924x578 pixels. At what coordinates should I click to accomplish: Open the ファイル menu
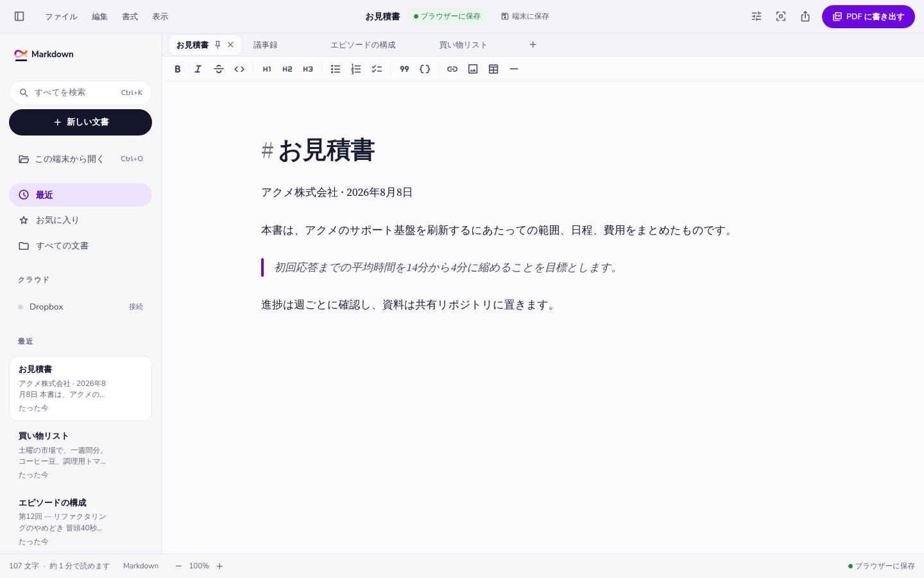pyautogui.click(x=61, y=17)
